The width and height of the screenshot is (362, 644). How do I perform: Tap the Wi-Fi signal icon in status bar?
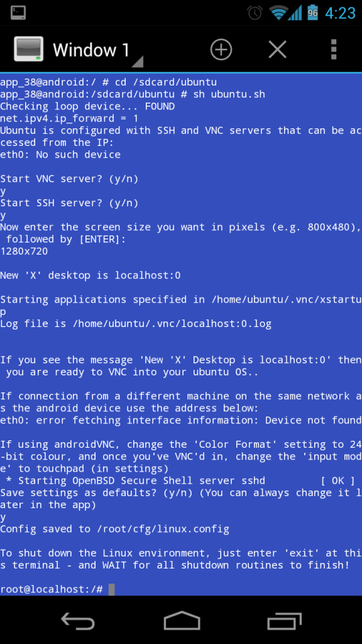click(x=278, y=13)
